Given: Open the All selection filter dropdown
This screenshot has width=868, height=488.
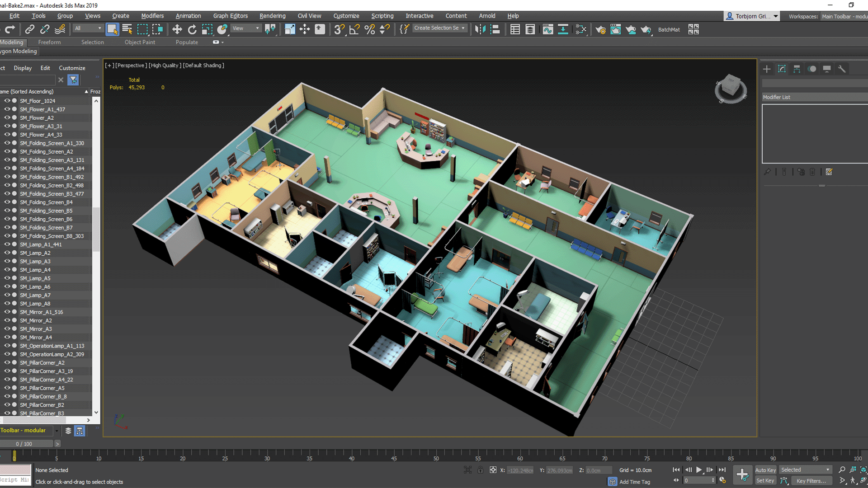Looking at the screenshot, I should [x=89, y=28].
